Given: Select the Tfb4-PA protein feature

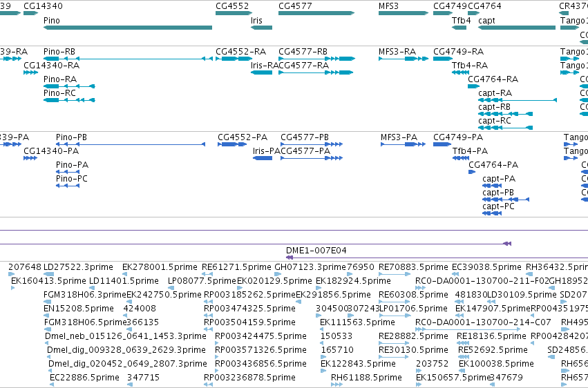Looking at the screenshot, I should pyautogui.click(x=461, y=158).
